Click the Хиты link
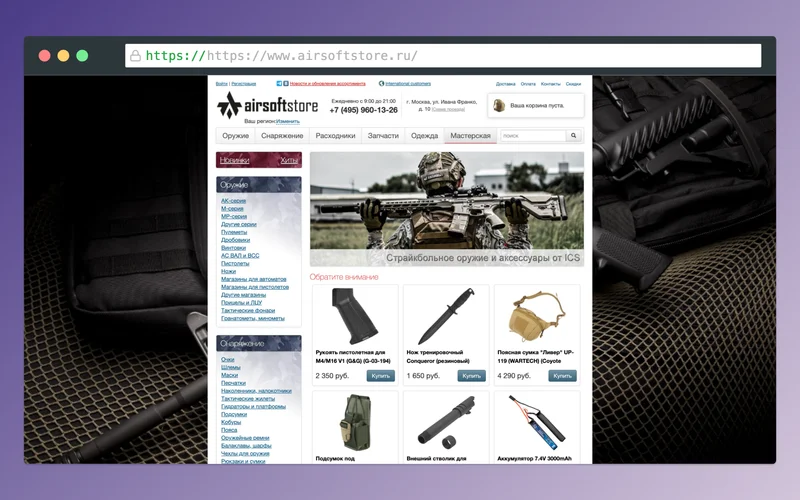The width and height of the screenshot is (800, 500). pyautogui.click(x=289, y=160)
